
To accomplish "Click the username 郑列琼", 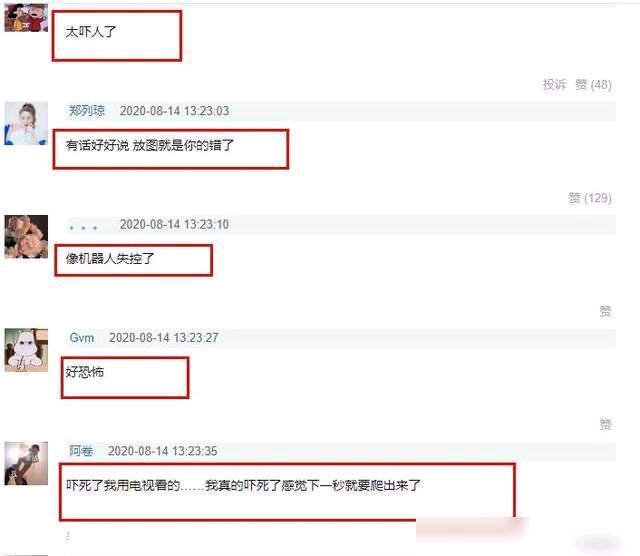I will tap(87, 111).
